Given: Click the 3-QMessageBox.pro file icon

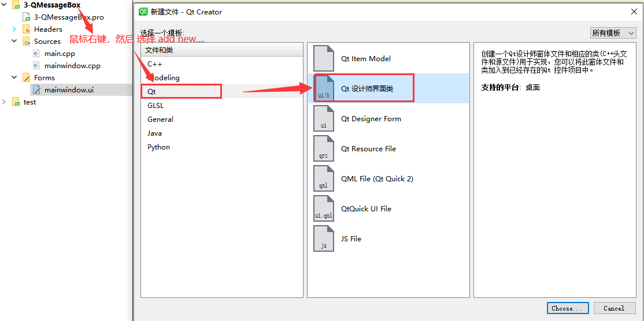Looking at the screenshot, I should click(27, 17).
